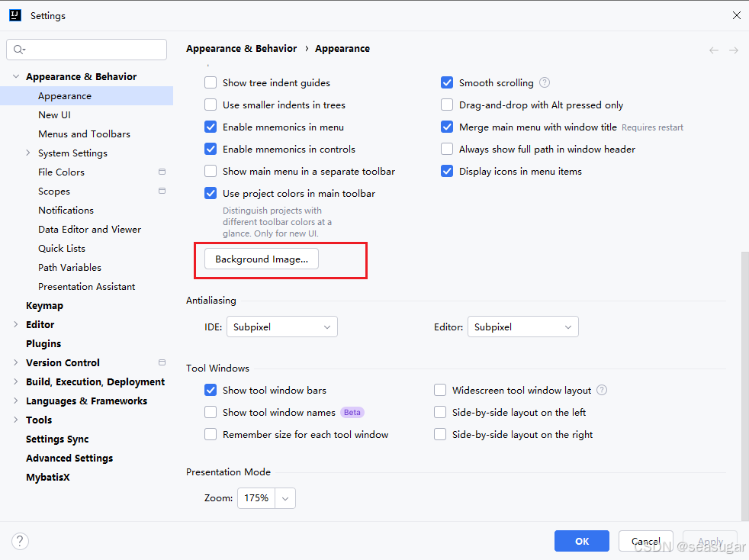749x560 pixels.
Task: Enable Show tree indent guides
Action: coord(211,82)
